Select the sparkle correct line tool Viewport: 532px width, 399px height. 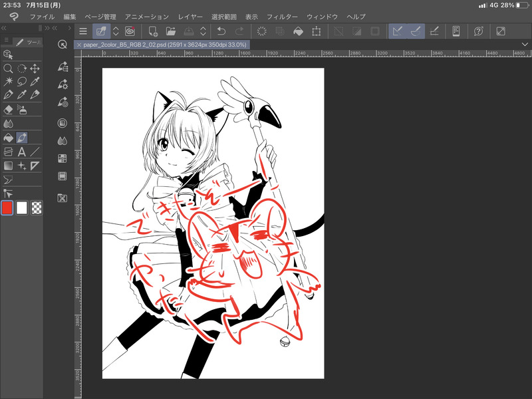(22, 166)
